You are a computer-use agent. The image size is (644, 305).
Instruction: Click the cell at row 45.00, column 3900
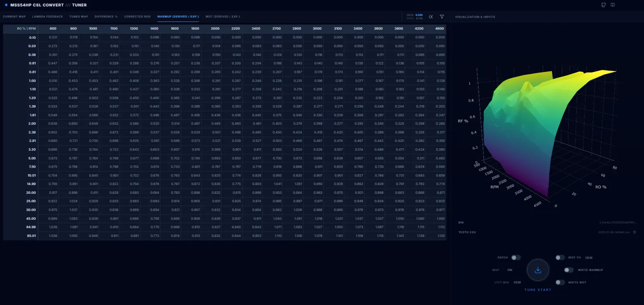coord(395,219)
